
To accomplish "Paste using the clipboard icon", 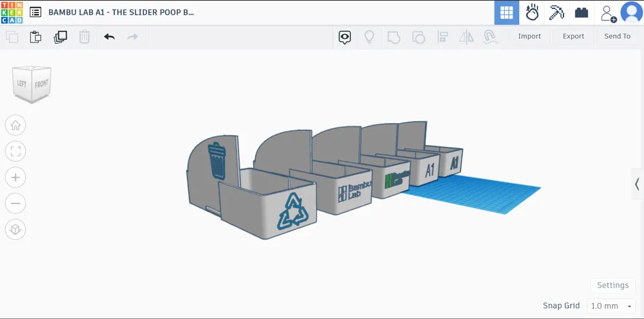I will tap(35, 37).
